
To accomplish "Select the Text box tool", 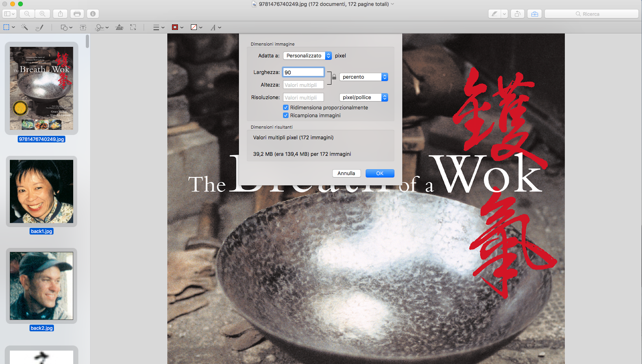I will click(x=83, y=27).
